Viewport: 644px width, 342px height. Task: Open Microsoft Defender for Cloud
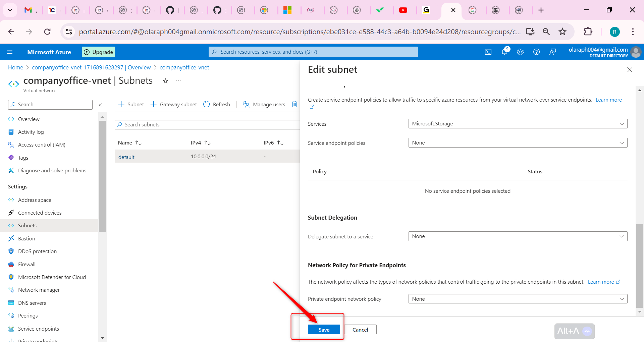[x=52, y=277]
